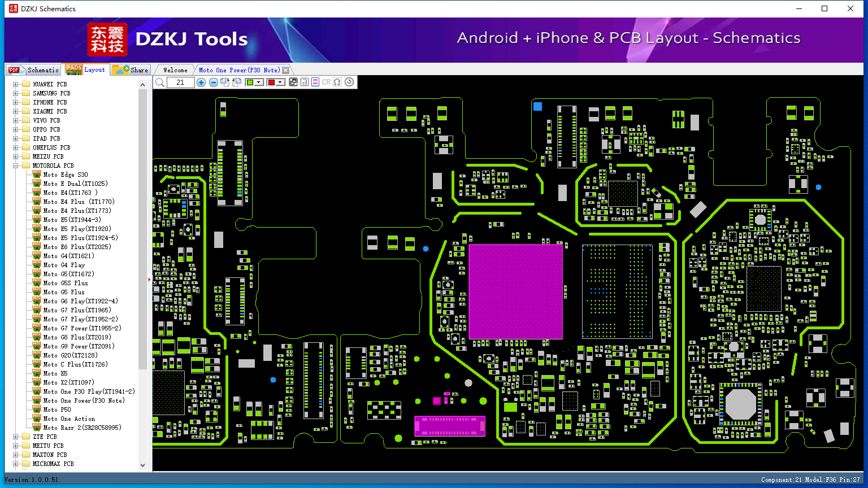Select the ONEPLUS PCB folder label

pos(51,147)
